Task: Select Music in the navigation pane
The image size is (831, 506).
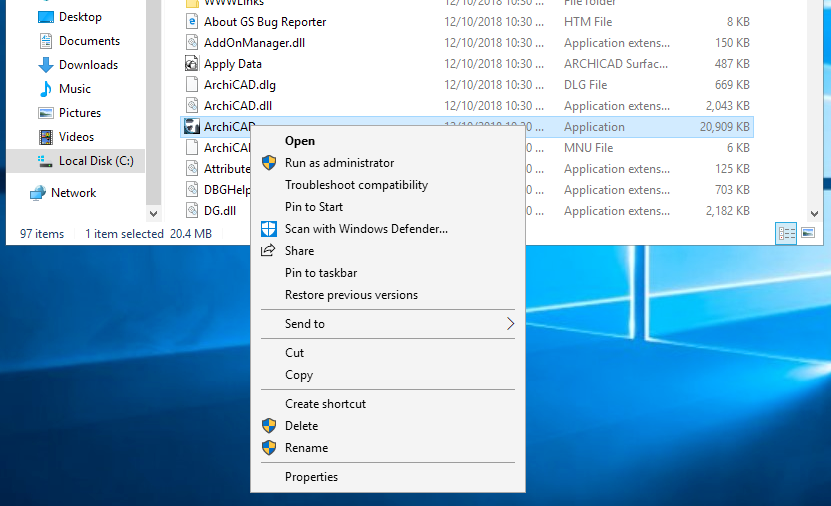Action: (75, 88)
